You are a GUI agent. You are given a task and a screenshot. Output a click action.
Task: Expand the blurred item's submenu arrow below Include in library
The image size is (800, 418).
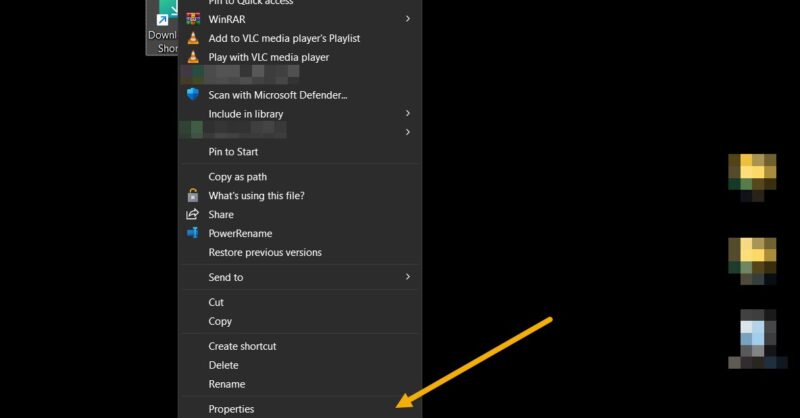tap(408, 132)
